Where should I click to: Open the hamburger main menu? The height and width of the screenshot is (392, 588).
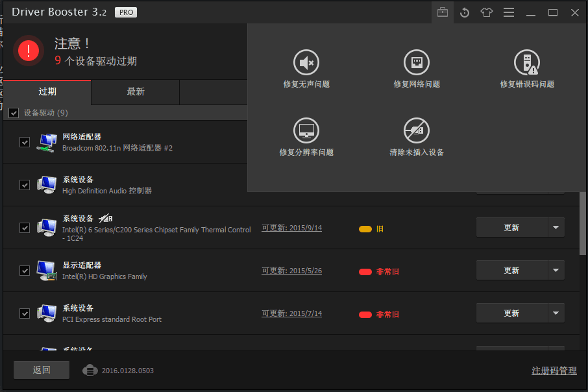tap(509, 12)
